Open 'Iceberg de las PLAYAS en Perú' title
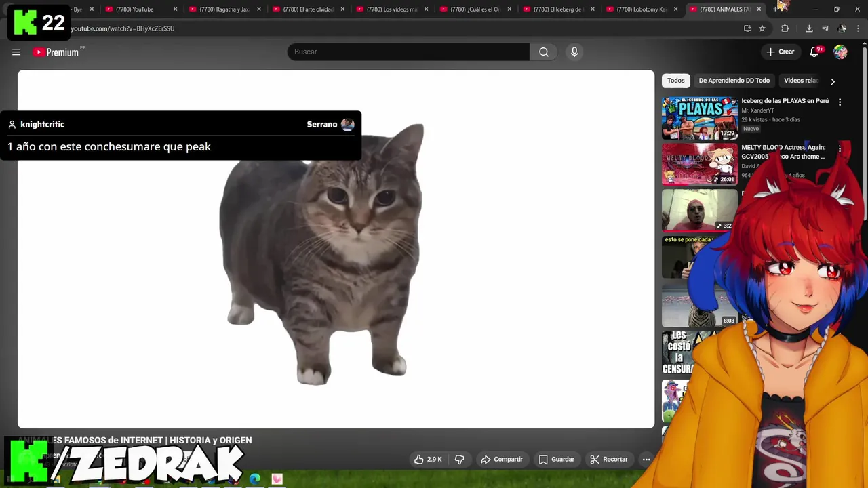 (785, 101)
